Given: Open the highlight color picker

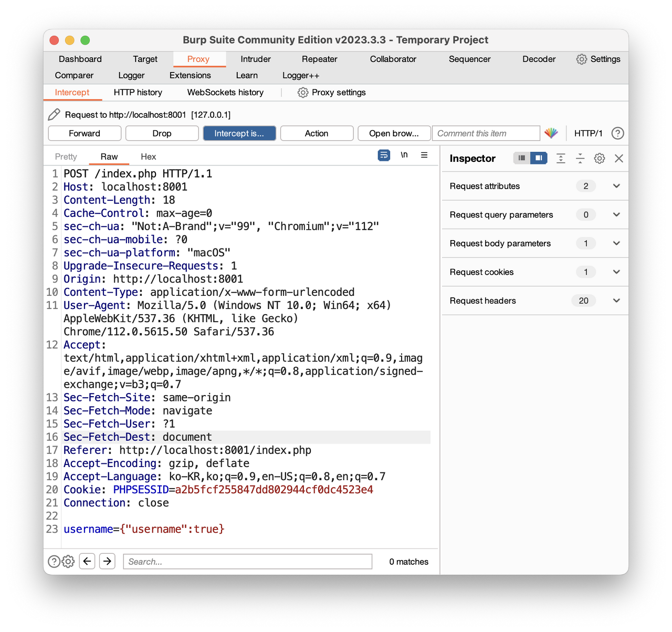Looking at the screenshot, I should pos(551,133).
